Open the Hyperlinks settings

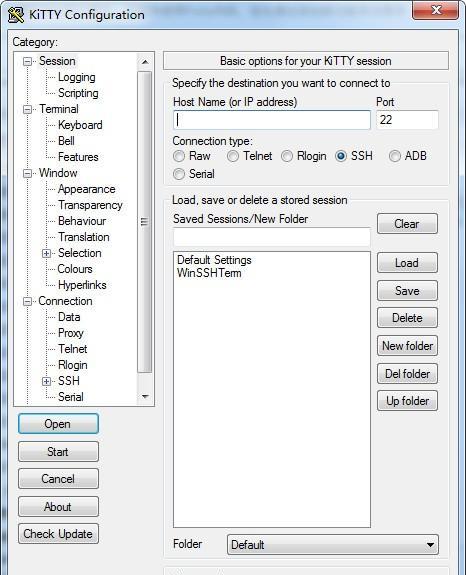click(x=82, y=285)
